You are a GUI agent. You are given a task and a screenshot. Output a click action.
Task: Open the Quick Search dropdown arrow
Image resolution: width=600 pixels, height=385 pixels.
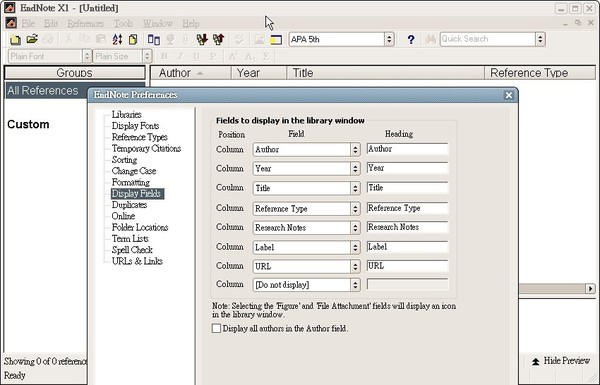(540, 39)
